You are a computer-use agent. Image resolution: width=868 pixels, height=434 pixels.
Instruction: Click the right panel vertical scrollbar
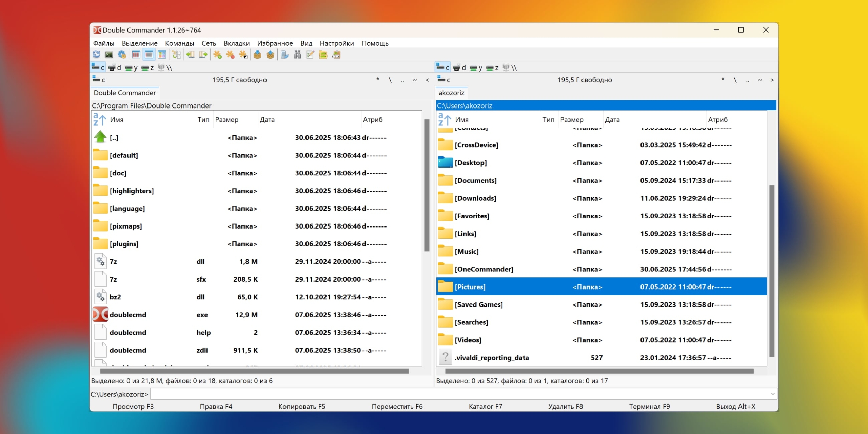pos(772,271)
